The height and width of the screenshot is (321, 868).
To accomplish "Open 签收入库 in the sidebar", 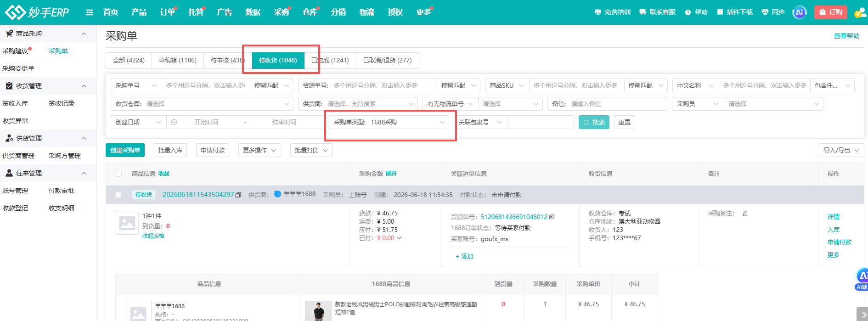I will point(15,103).
